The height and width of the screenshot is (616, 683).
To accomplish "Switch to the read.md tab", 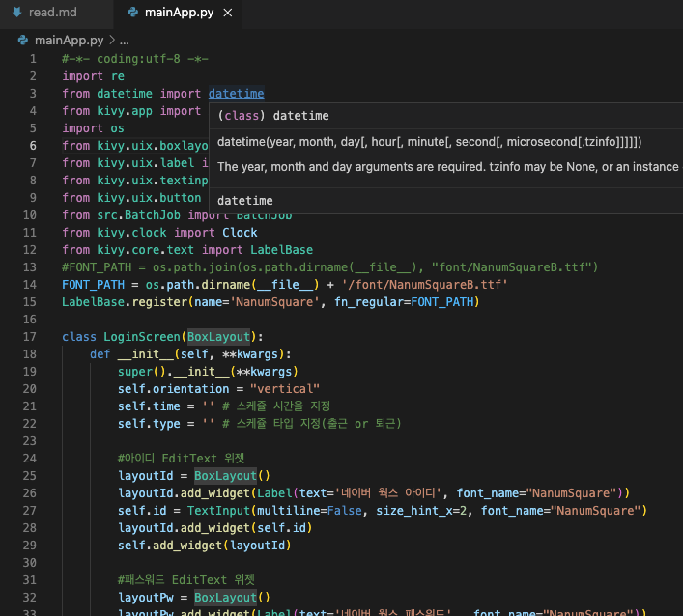I will pyautogui.click(x=52, y=13).
